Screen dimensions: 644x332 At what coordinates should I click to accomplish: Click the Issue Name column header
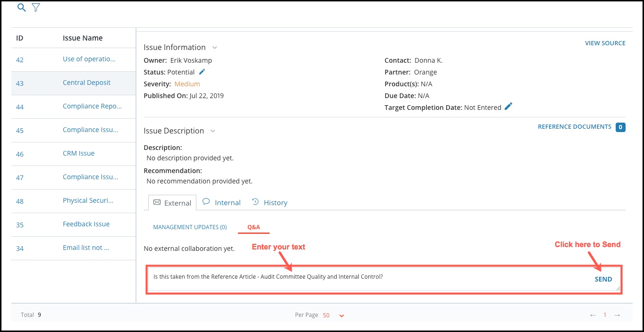[x=83, y=38]
